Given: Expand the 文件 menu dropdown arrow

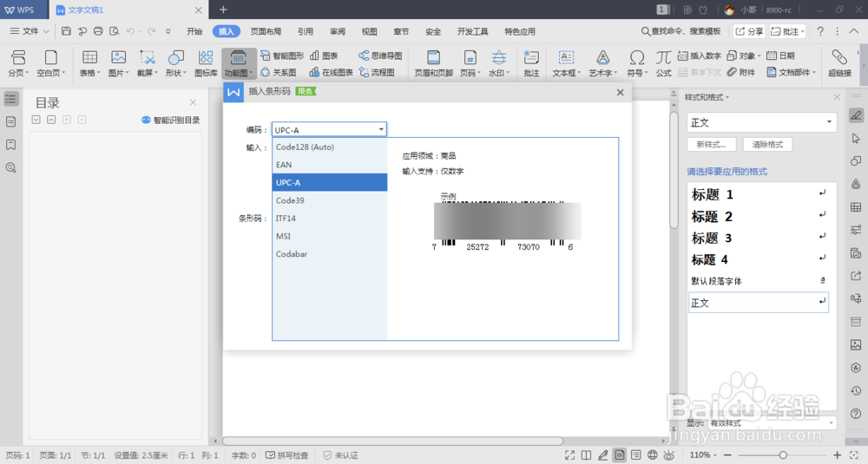Looking at the screenshot, I should 47,31.
